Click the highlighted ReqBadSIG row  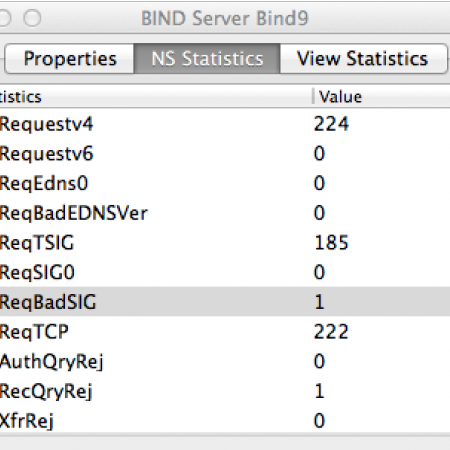[x=225, y=302]
